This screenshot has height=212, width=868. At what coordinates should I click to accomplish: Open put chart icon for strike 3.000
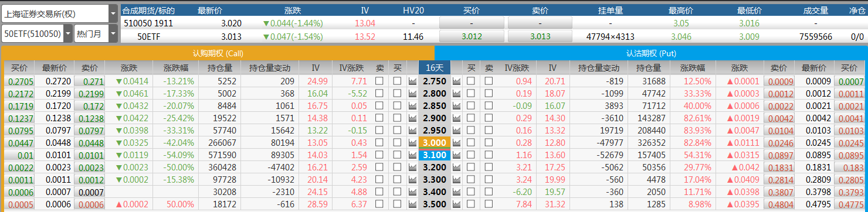(456, 142)
